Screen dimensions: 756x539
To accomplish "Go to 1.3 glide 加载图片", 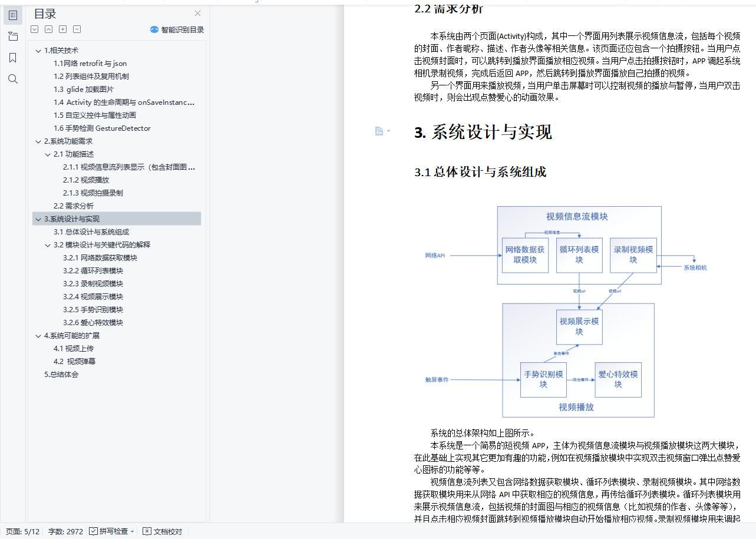I will pos(84,90).
